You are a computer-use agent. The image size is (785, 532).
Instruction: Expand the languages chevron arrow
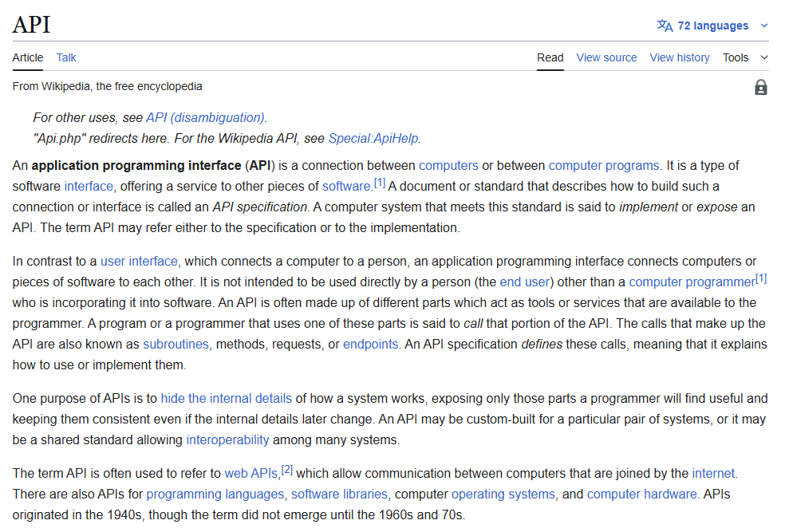764,26
